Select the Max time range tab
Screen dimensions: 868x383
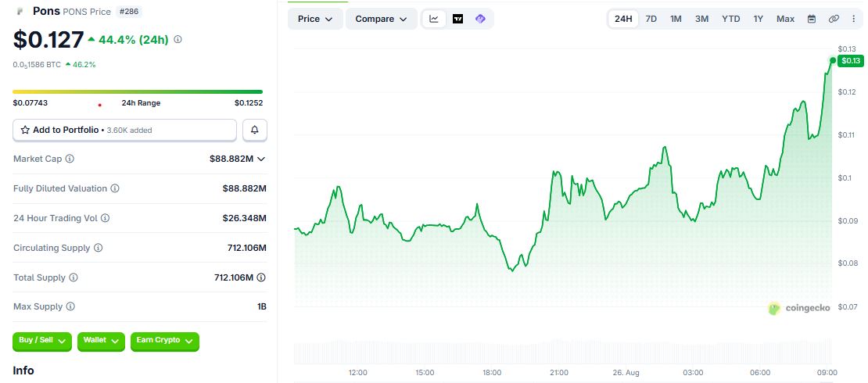786,19
